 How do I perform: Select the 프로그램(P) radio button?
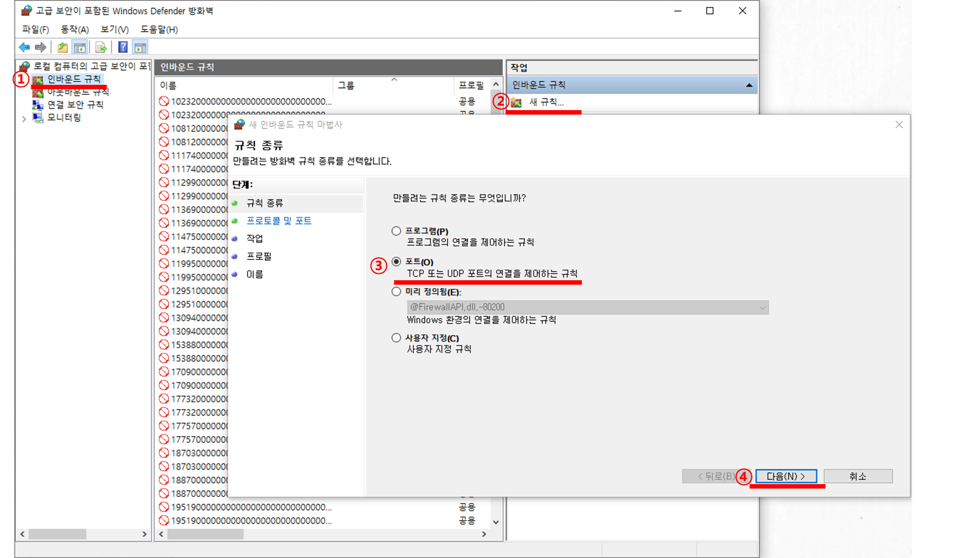point(396,231)
